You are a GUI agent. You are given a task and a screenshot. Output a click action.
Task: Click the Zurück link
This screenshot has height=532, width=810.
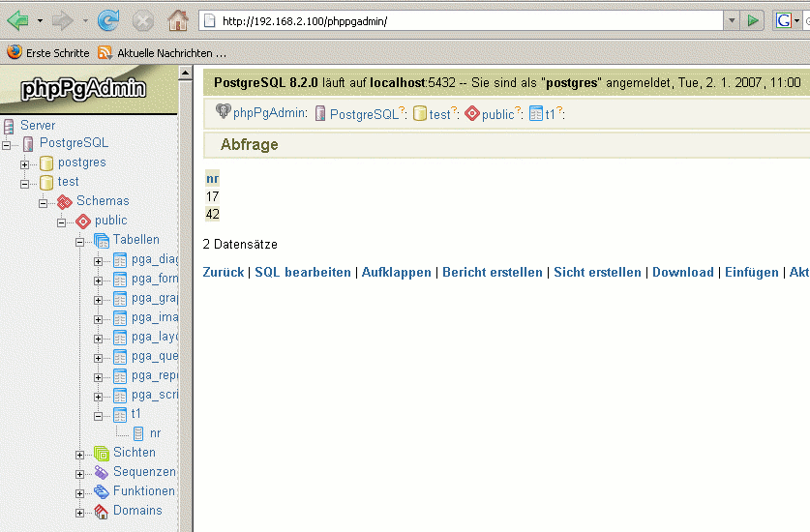(224, 273)
